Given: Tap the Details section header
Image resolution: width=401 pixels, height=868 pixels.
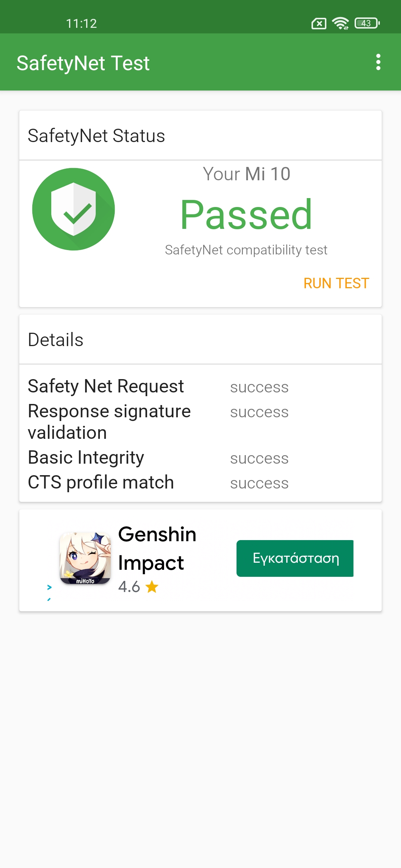Looking at the screenshot, I should [56, 340].
